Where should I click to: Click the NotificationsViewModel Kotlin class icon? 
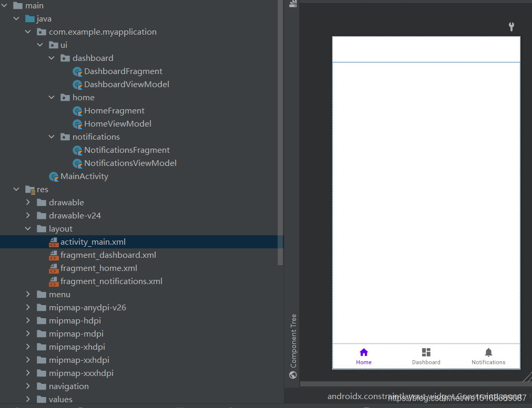77,163
